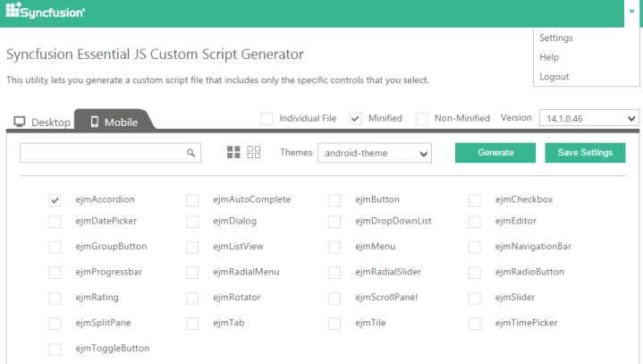Screen dimensions: 643x364
Task: Check the ejmNavigationBar checkbox
Action: click(x=475, y=247)
